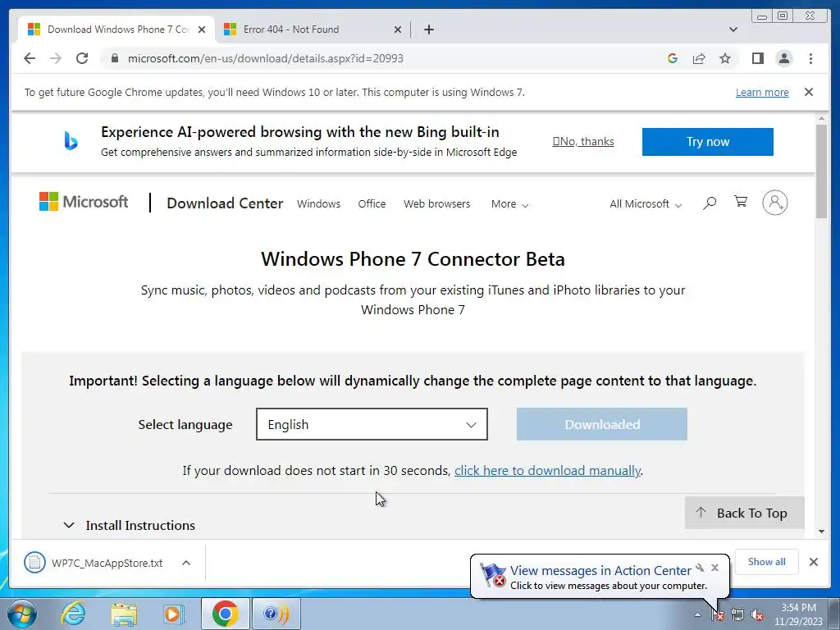Reload the current page
The height and width of the screenshot is (630, 840).
pos(82,58)
